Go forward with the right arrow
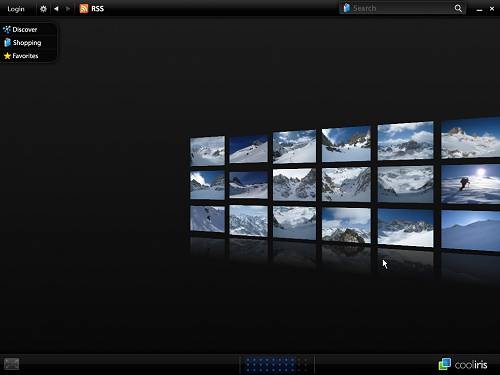The image size is (500, 375). click(68, 9)
